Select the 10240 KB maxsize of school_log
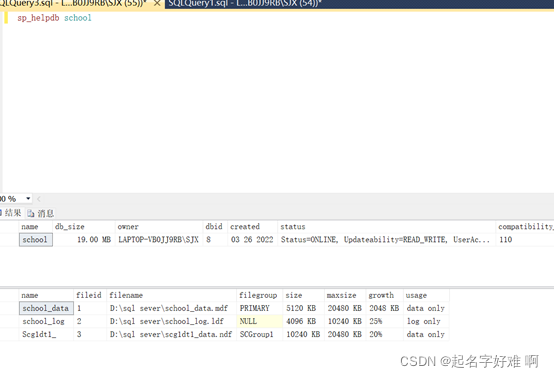554x378 pixels. [345, 321]
